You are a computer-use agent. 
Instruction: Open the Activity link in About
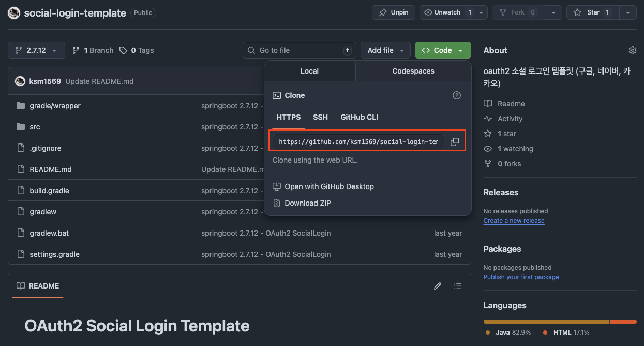[x=503, y=119]
